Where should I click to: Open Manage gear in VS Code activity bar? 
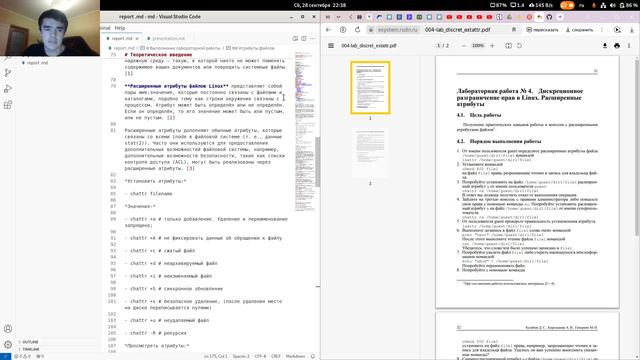point(8,344)
